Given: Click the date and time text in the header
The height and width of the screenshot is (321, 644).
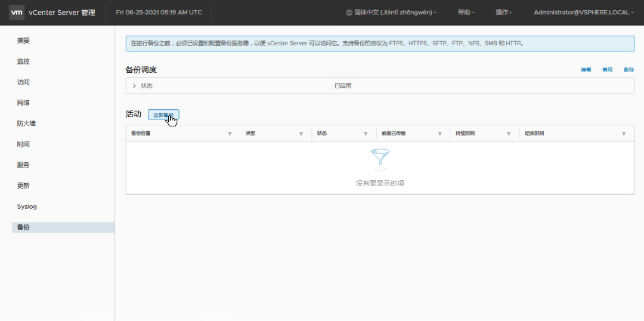Looking at the screenshot, I should point(159,13).
